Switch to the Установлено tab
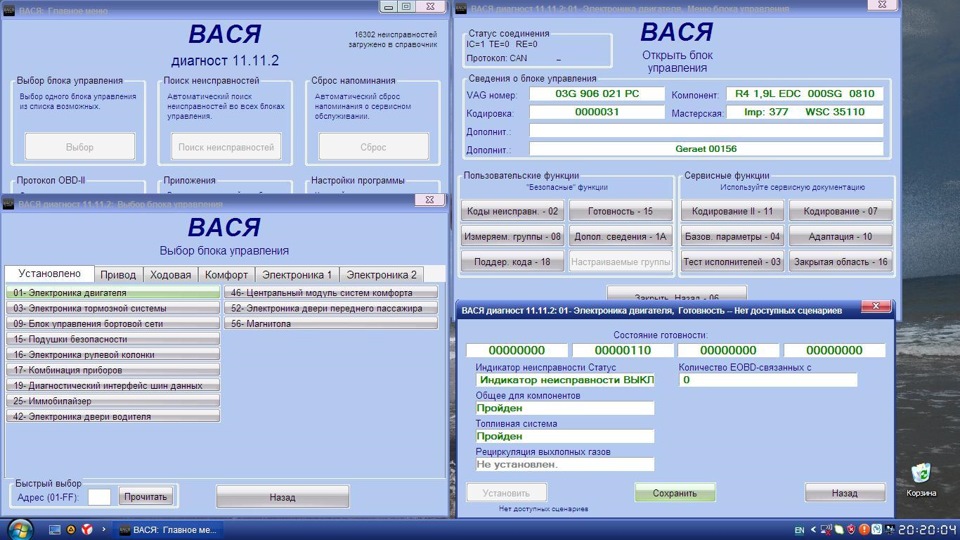This screenshot has width=960, height=540. pyautogui.click(x=49, y=274)
